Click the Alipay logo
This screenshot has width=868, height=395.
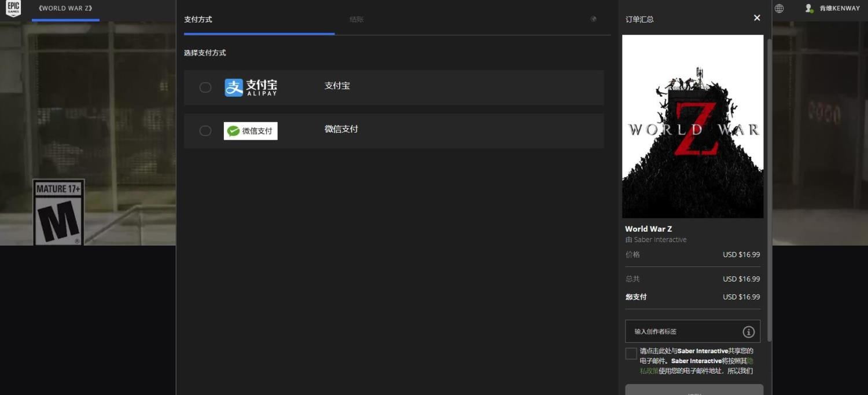click(x=251, y=87)
